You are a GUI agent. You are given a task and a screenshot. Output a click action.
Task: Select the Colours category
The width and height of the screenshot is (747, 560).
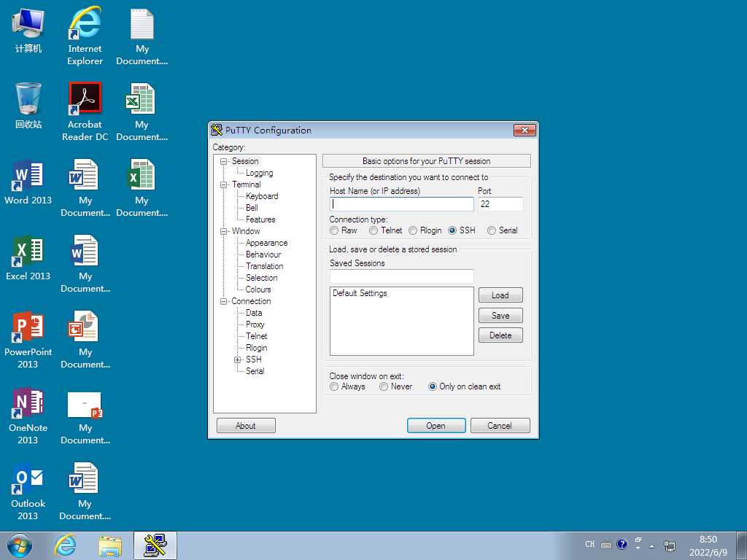(x=258, y=289)
